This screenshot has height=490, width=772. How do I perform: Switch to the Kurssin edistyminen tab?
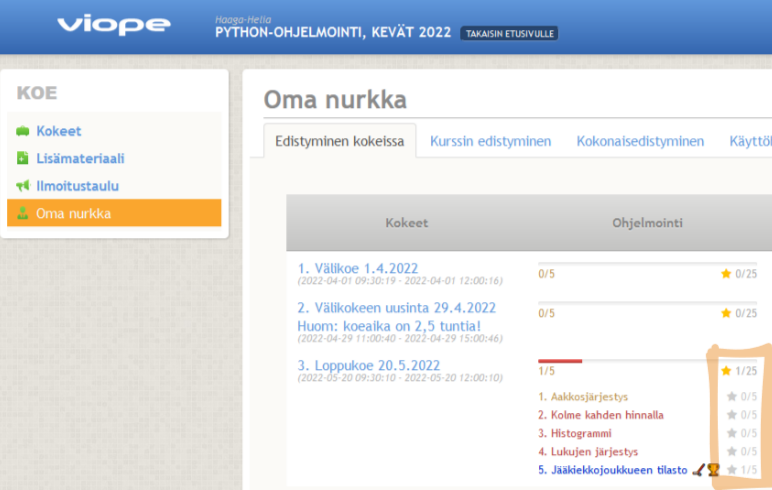(490, 141)
